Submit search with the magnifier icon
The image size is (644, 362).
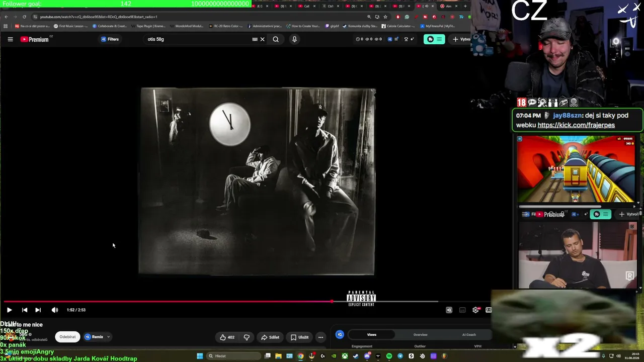pyautogui.click(x=276, y=39)
